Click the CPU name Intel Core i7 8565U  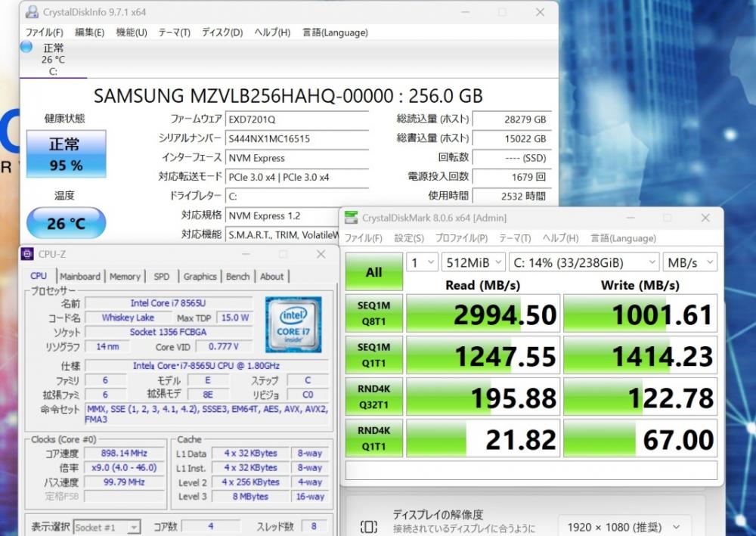[169, 303]
